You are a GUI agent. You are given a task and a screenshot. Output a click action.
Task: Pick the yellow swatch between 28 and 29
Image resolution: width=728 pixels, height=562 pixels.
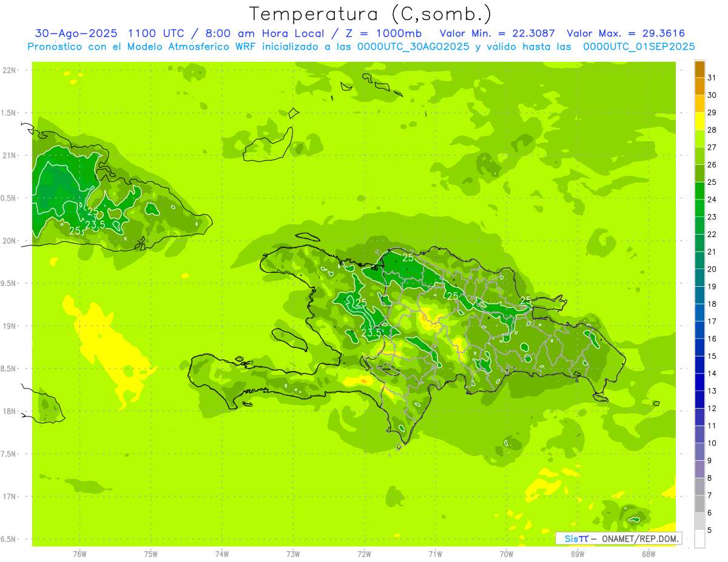pos(699,122)
